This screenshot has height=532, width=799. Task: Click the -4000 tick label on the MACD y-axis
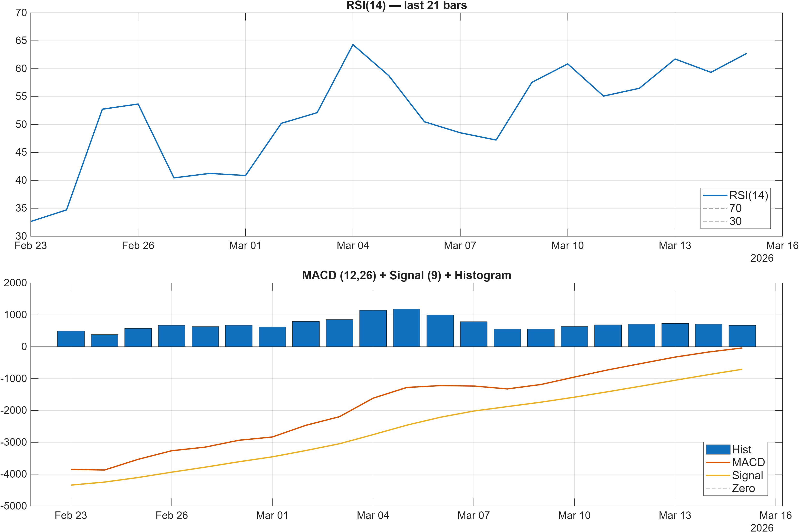tap(14, 474)
